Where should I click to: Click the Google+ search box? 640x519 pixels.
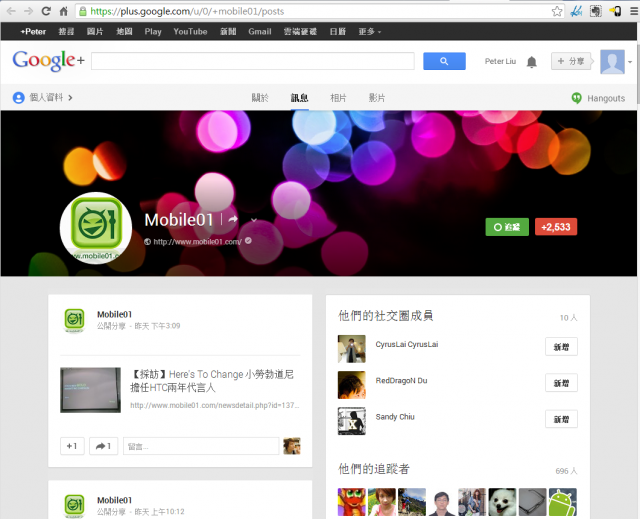click(253, 61)
